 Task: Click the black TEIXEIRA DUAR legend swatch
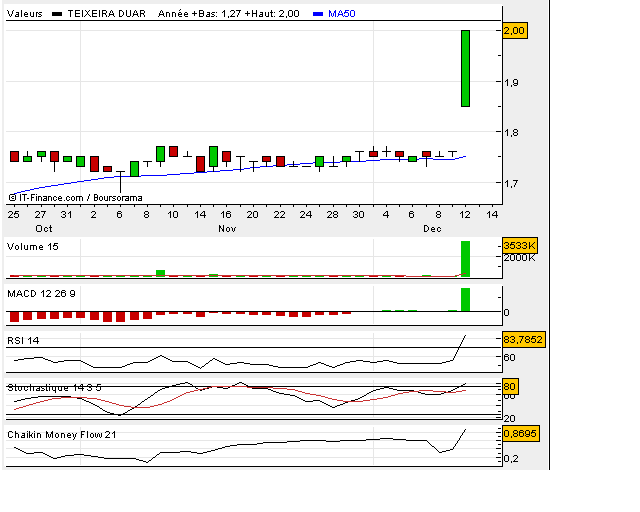tap(57, 14)
